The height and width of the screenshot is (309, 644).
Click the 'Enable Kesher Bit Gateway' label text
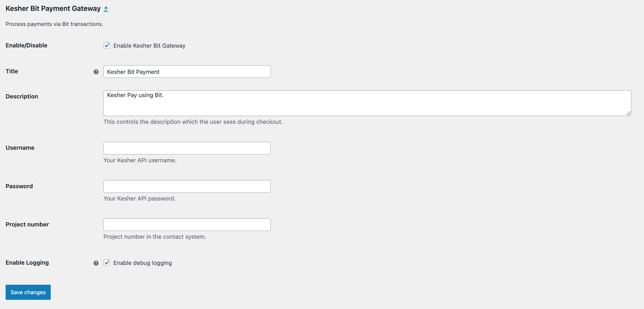click(149, 46)
